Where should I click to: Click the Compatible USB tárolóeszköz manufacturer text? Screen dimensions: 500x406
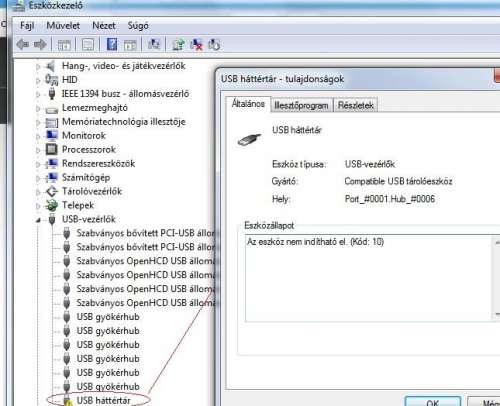(398, 181)
